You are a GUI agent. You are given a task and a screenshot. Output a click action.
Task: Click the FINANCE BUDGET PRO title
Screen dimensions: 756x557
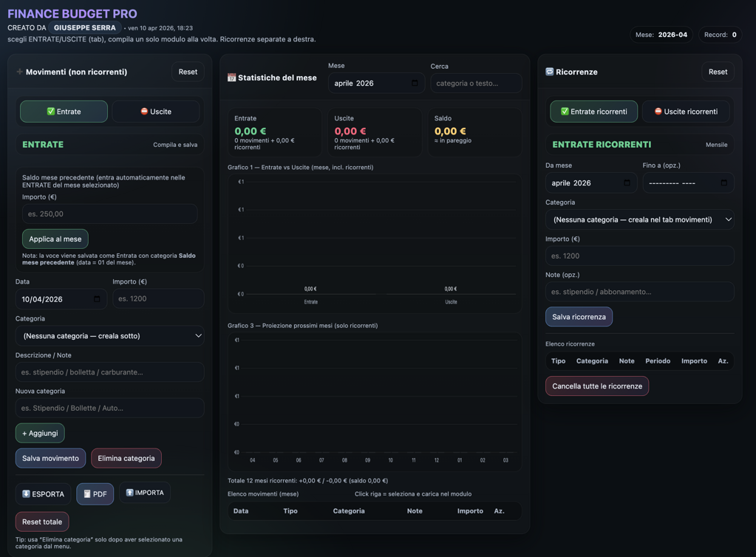pos(72,13)
